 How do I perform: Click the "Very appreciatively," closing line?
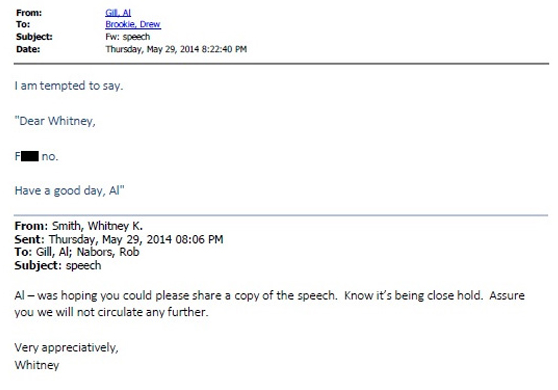click(x=67, y=347)
